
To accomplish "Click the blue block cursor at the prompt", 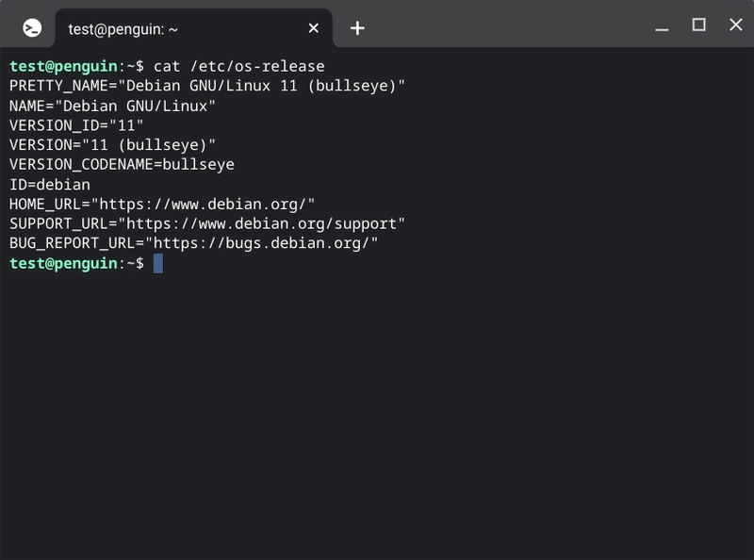I will [158, 264].
